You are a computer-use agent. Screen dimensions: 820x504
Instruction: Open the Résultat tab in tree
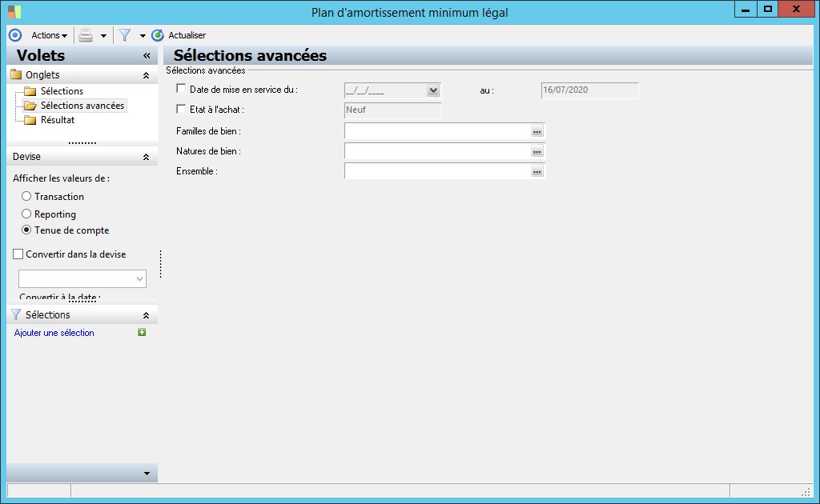pos(58,120)
